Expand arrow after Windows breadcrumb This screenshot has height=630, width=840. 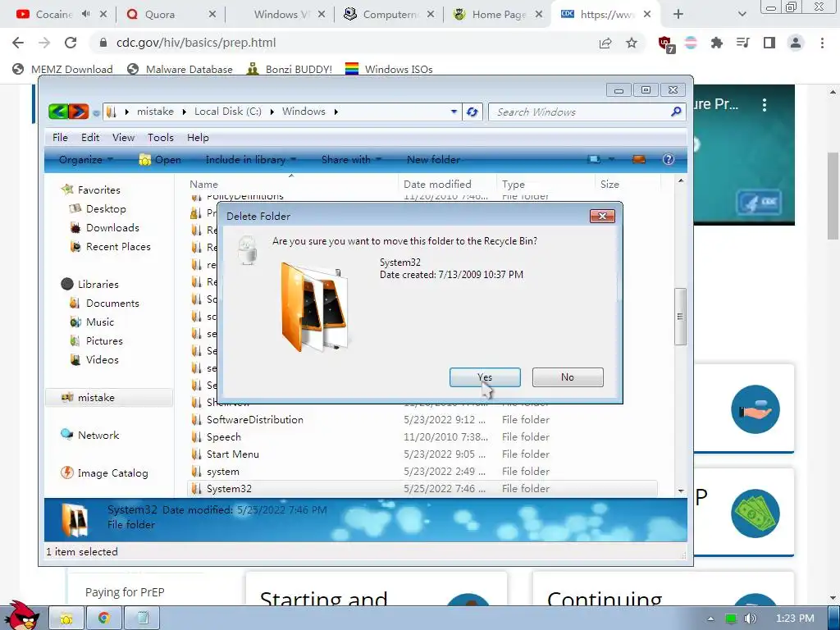tap(336, 112)
